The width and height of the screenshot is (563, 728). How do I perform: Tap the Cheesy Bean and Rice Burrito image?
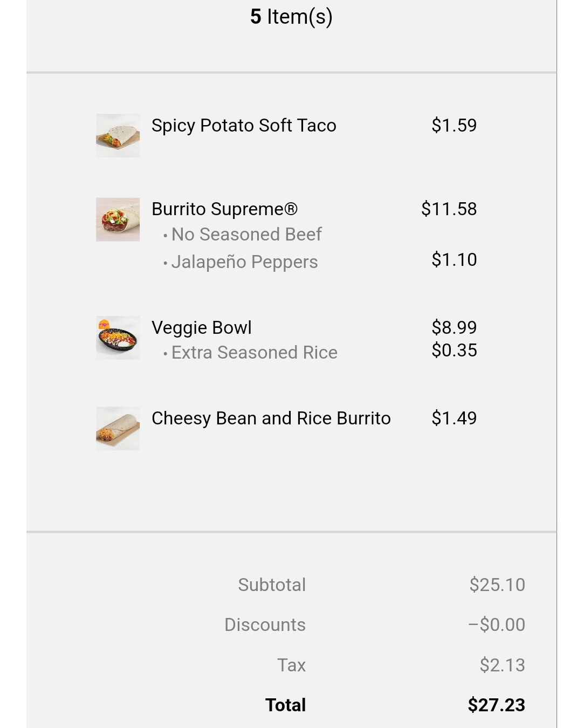click(x=118, y=428)
